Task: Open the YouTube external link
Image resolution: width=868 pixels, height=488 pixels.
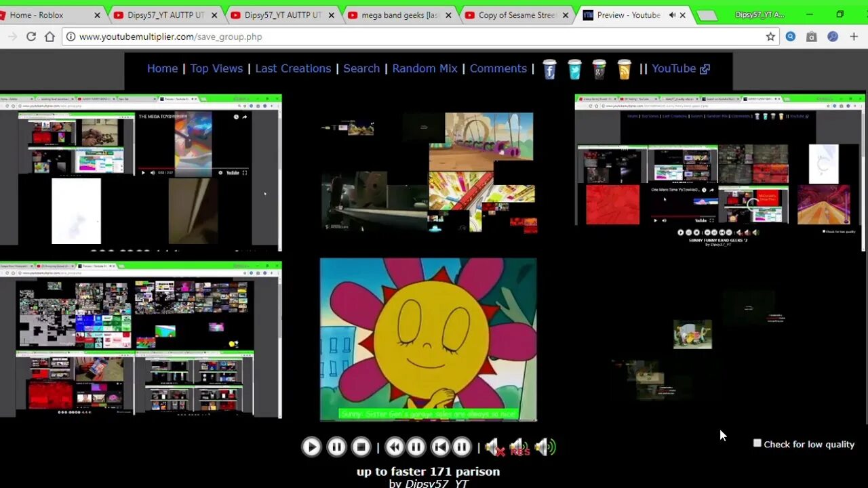Action: (681, 68)
